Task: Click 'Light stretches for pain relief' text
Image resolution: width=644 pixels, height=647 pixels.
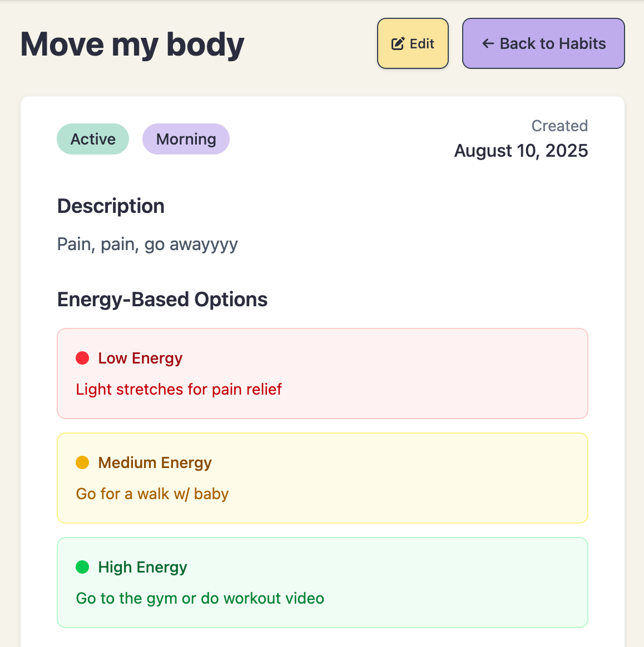Action: coord(179,389)
